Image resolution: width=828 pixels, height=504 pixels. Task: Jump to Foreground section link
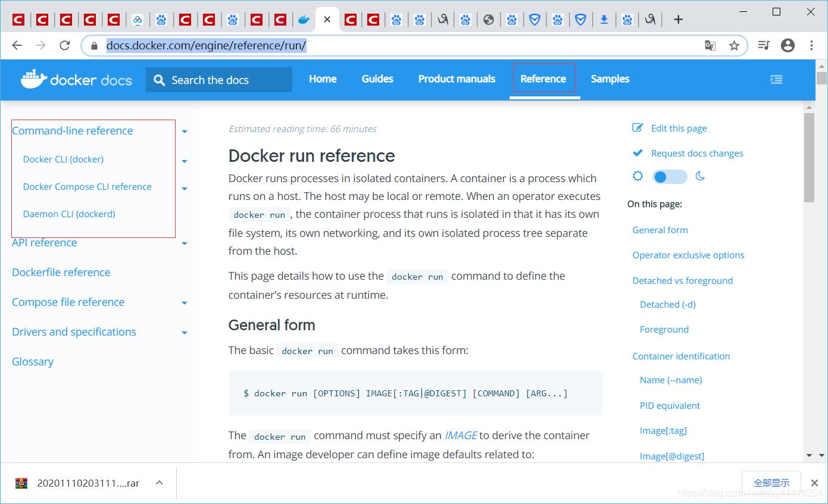click(664, 329)
